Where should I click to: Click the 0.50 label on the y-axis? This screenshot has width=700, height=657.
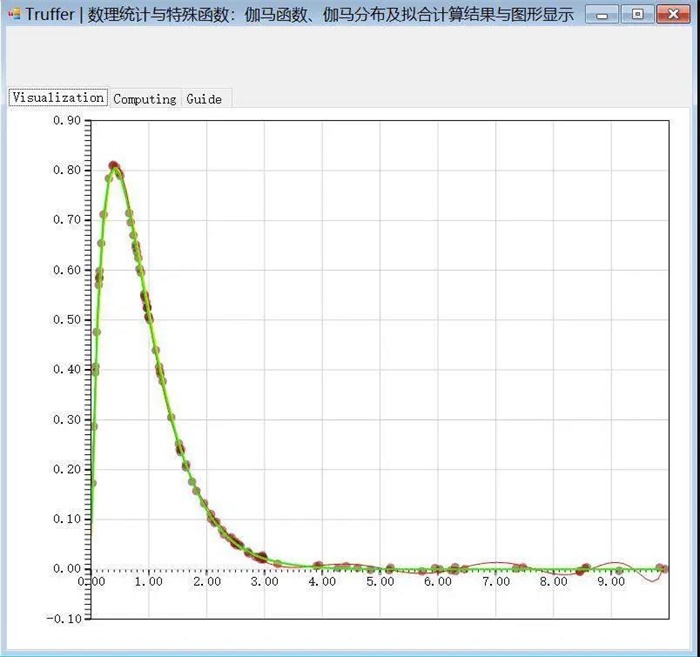click(x=66, y=320)
